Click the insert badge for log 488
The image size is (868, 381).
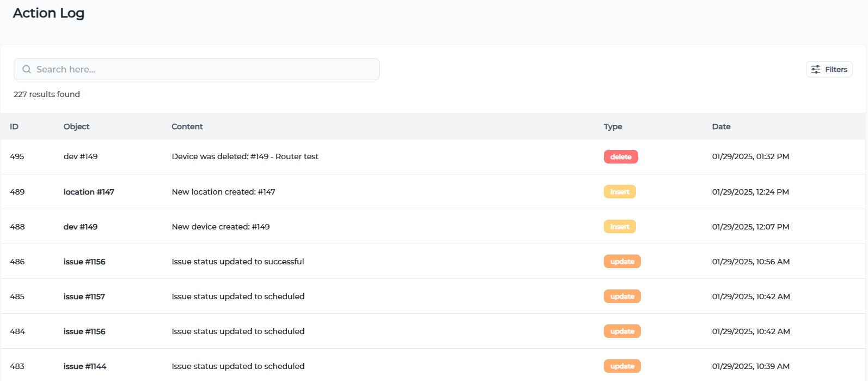tap(619, 227)
